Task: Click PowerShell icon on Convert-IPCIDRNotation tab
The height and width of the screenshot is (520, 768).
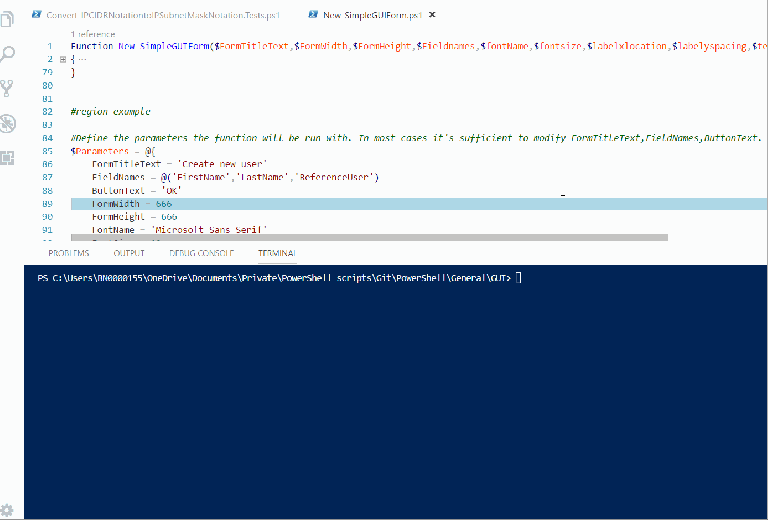Action: (x=37, y=15)
